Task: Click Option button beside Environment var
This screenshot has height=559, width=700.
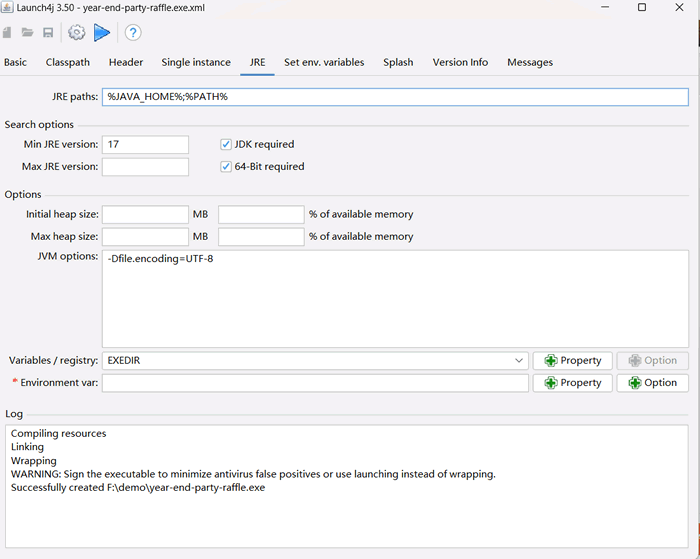Action: point(652,382)
